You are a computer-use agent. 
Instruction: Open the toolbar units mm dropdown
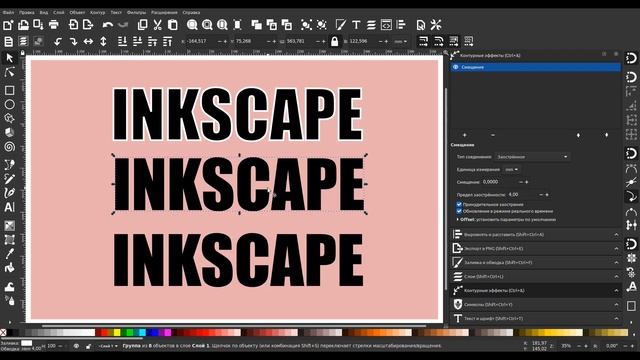[x=400, y=41]
